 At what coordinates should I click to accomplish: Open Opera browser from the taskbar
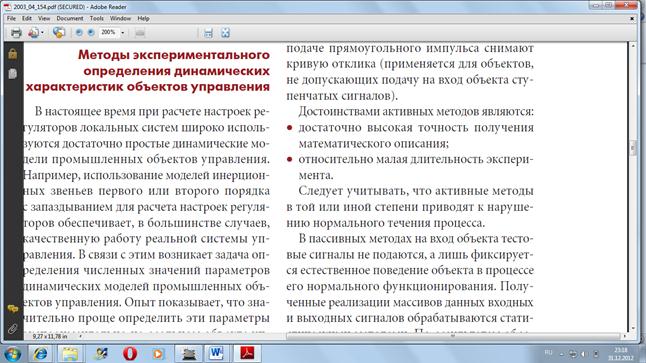[x=130, y=354]
